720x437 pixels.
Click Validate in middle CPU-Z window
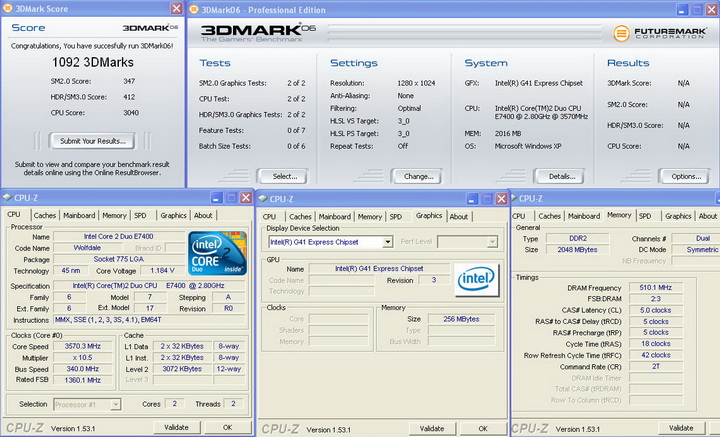(432, 428)
